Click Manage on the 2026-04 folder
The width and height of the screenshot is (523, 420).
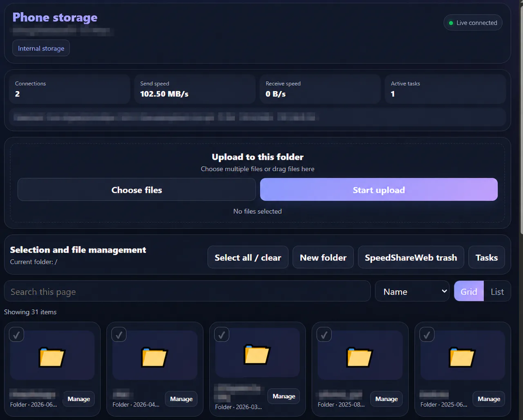click(181, 399)
